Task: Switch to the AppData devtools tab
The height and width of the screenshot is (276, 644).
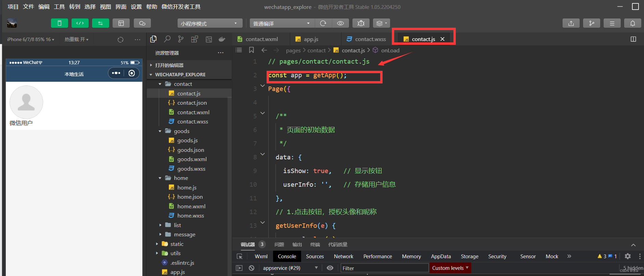Action: point(441,256)
